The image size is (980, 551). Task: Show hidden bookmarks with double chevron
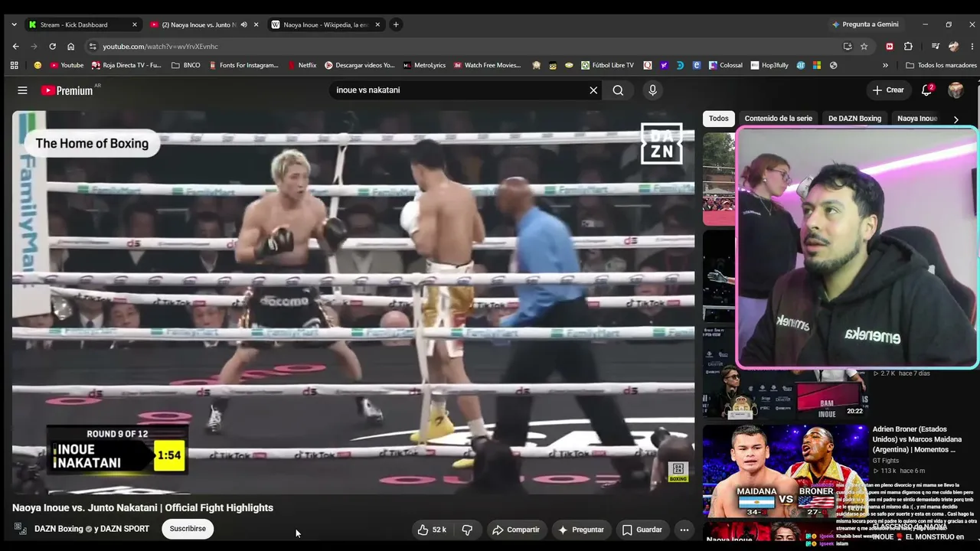coord(886,65)
